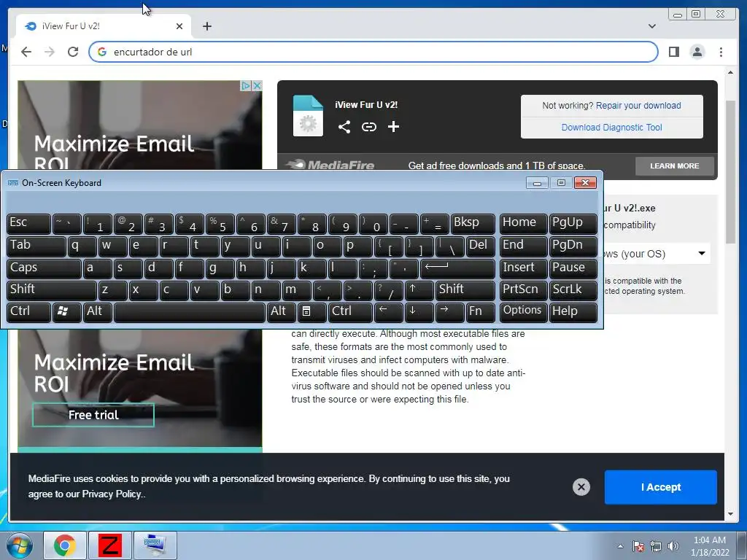Image resolution: width=747 pixels, height=560 pixels.
Task: Click the Options key on keyboard
Action: point(523,311)
